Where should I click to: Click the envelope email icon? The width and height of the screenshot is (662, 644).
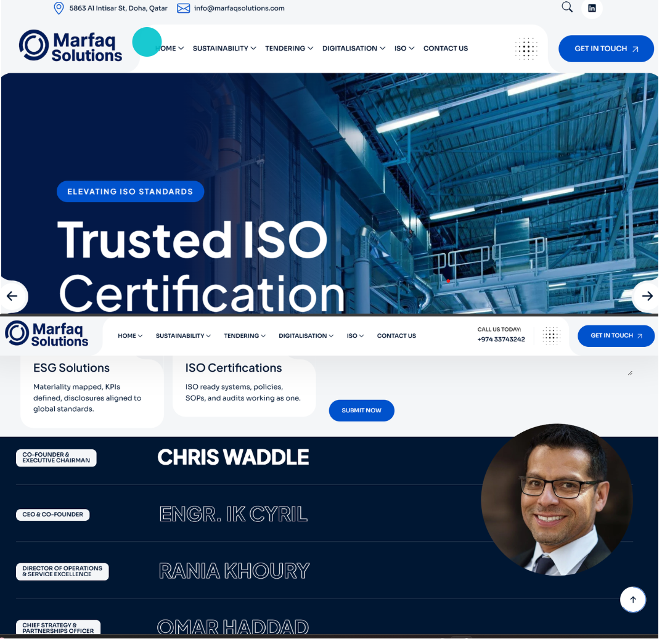pyautogui.click(x=183, y=8)
